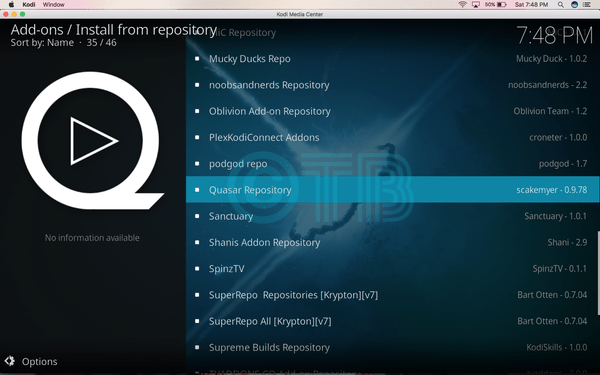
Task: Open the Notification Center icon
Action: coord(586,5)
